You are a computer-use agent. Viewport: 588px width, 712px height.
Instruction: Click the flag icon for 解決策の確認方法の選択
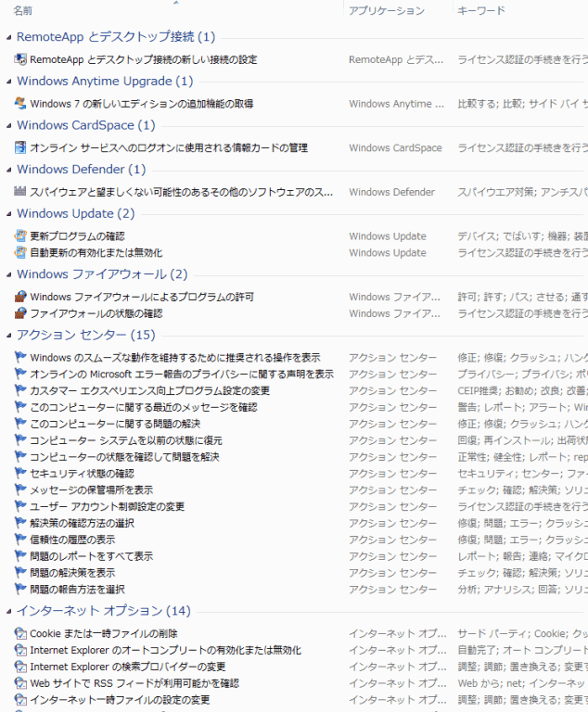20,523
